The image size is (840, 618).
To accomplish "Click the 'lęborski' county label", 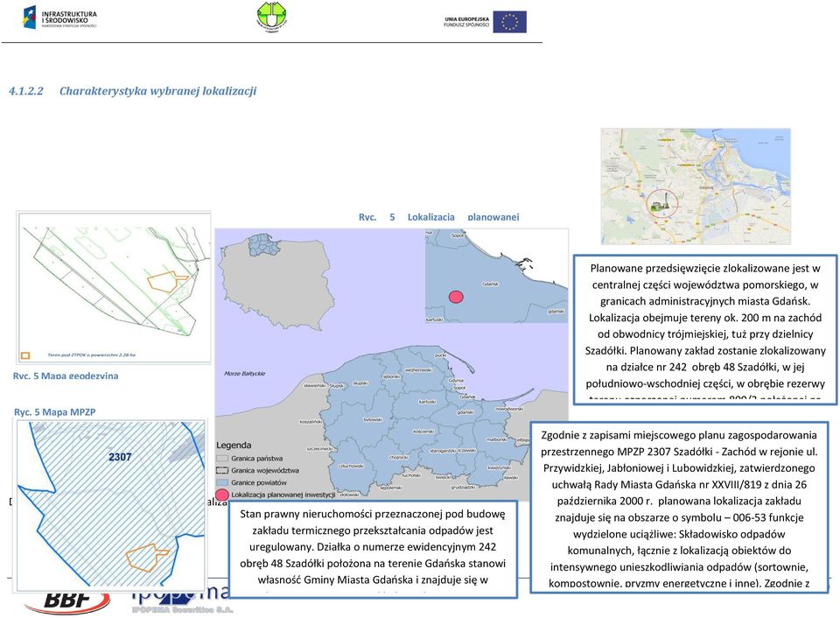I will point(391,376).
